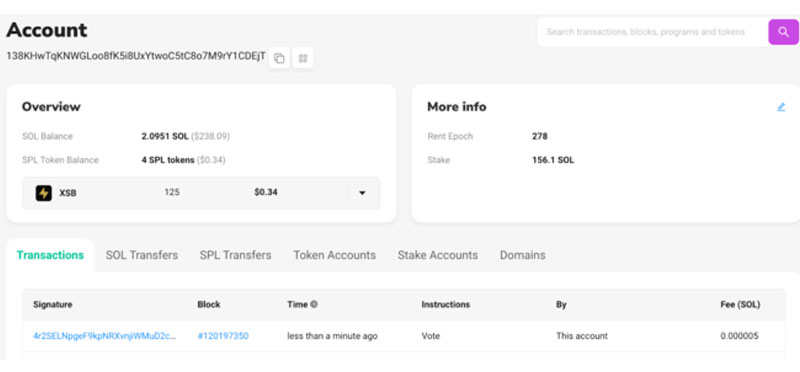Click the Fee (SOL) column header

(x=740, y=305)
